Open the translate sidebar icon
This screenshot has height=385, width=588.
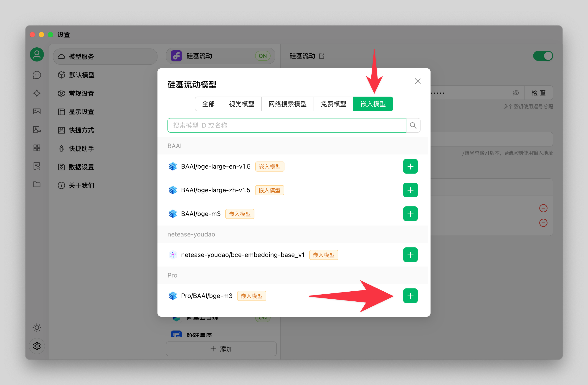(x=37, y=130)
